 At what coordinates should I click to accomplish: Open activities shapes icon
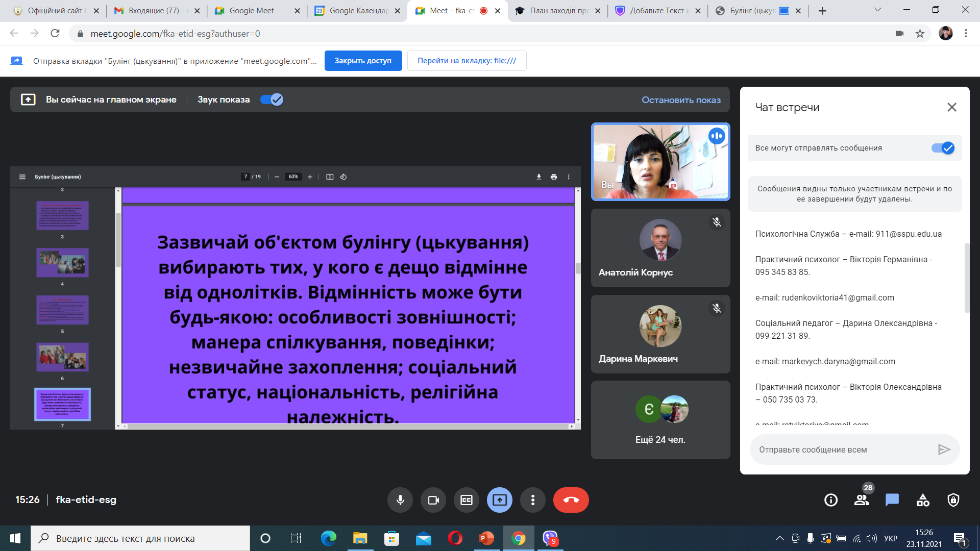pos(923,500)
